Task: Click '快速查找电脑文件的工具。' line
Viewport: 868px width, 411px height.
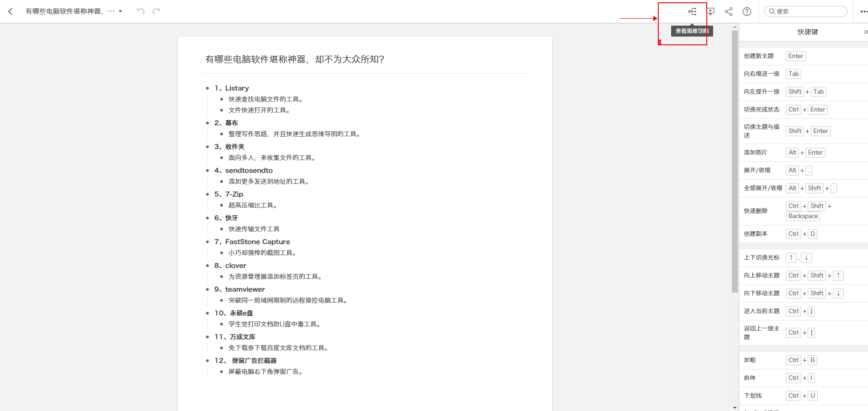Action: pyautogui.click(x=266, y=99)
